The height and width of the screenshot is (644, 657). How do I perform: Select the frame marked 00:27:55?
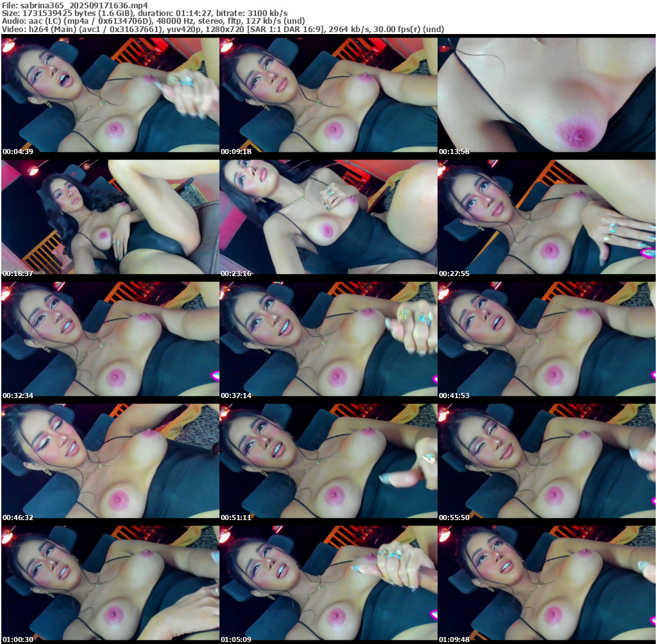[x=547, y=217]
